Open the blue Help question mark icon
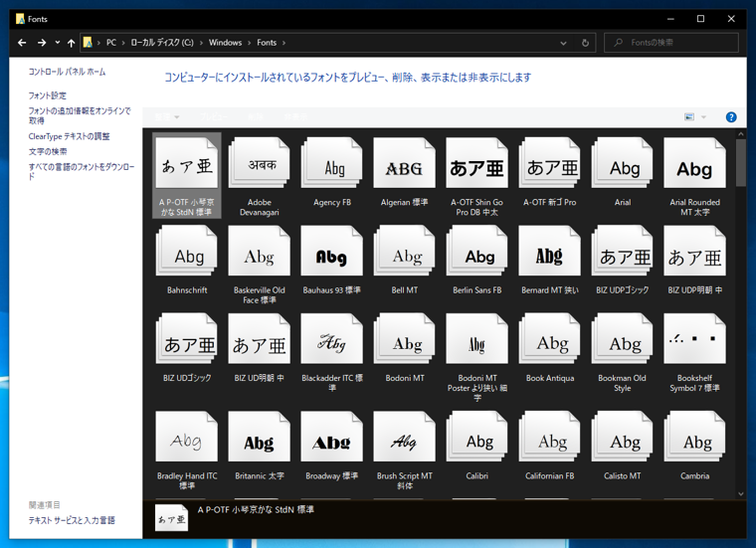This screenshot has width=756, height=548. 731,117
